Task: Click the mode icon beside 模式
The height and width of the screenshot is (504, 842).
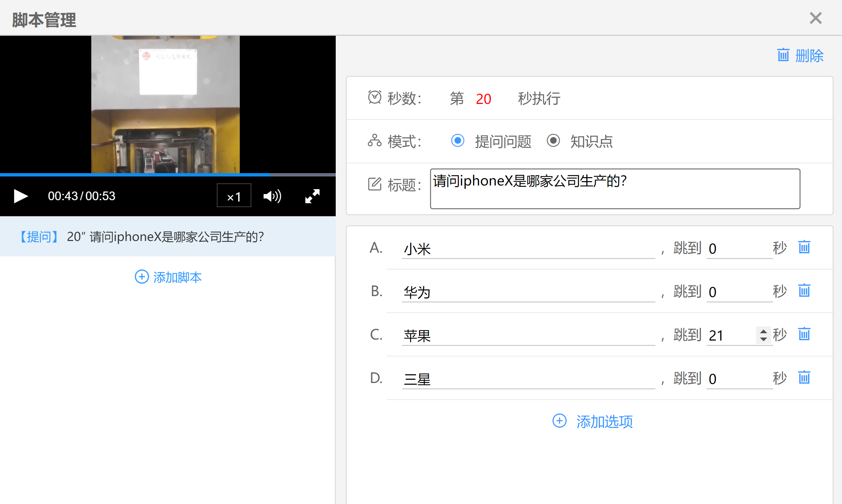Action: (x=375, y=141)
